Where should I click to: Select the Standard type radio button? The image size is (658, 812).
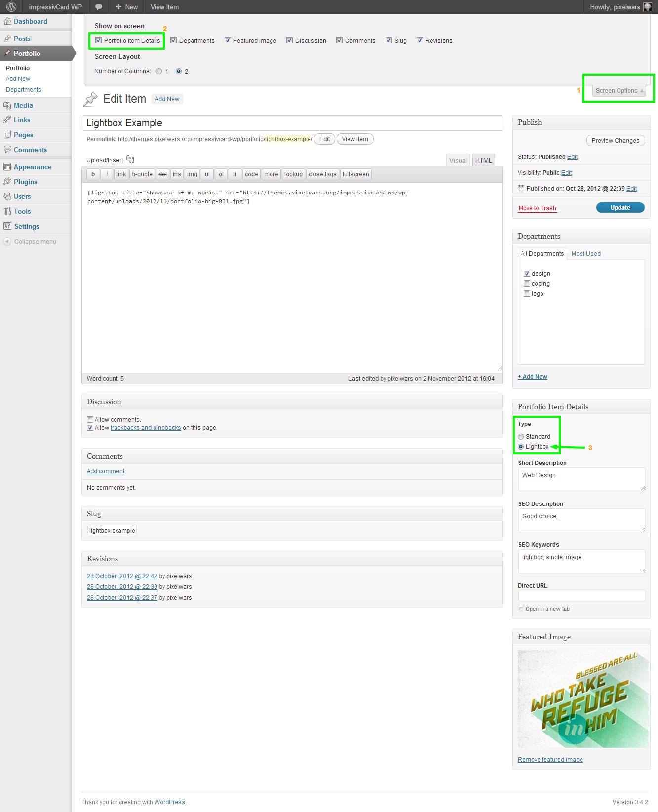[521, 437]
